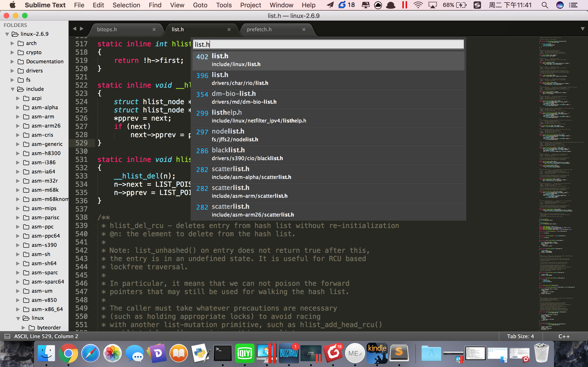Open the tab list dropdown arrow
Screen dimensions: 588x367
[582, 29]
